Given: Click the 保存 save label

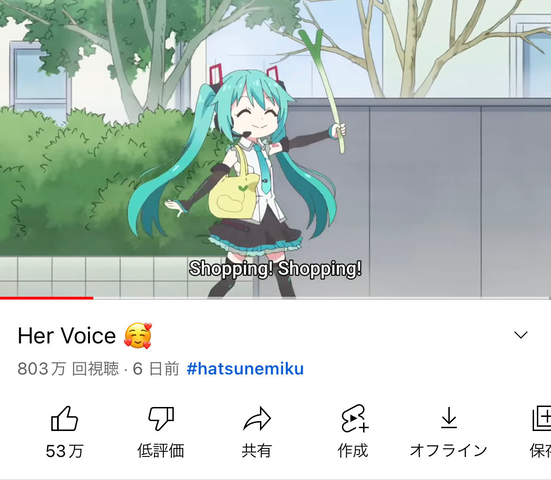Looking at the screenshot, I should [540, 450].
